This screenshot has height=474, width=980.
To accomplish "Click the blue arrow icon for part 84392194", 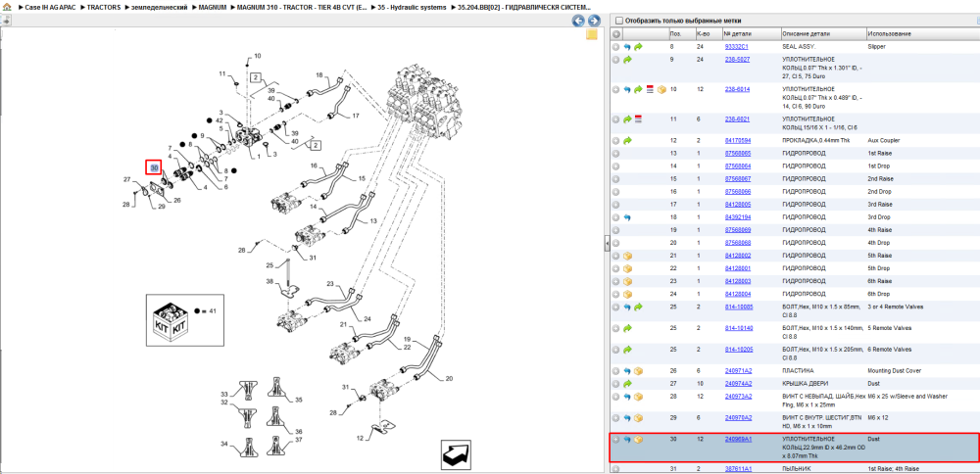I will click(x=627, y=217).
